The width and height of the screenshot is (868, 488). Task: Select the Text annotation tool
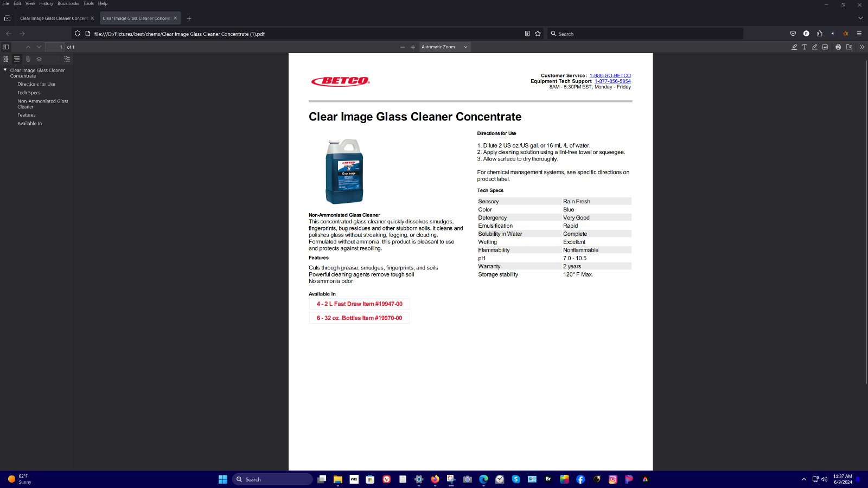pos(805,47)
